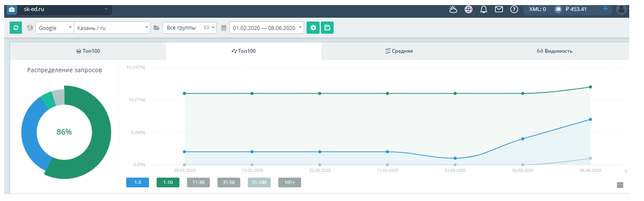Click the Распределение запросов heading
Image resolution: width=644 pixels, height=201 pixels.
click(x=65, y=70)
